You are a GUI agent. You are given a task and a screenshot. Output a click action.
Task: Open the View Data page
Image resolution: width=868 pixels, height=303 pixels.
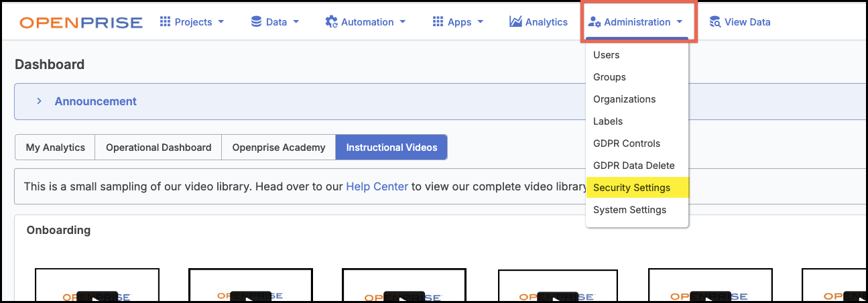pyautogui.click(x=740, y=22)
